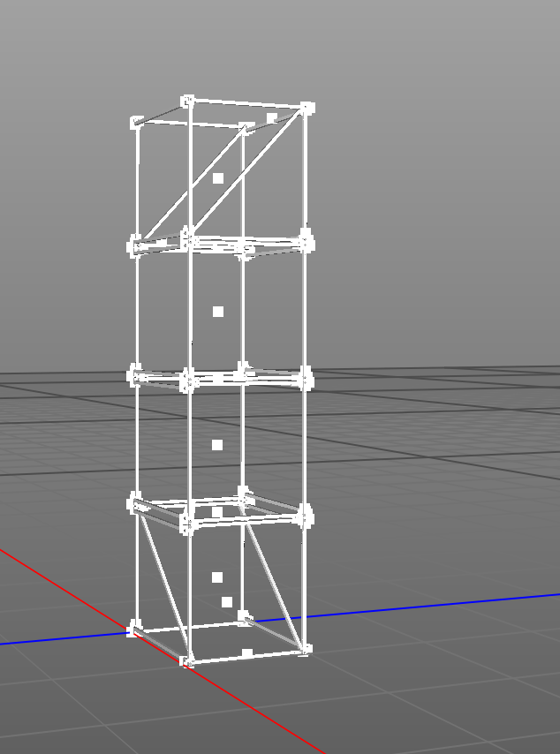Image resolution: width=560 pixels, height=754 pixels.
Task: Select the center handle of the third tower section
Action: click(217, 445)
